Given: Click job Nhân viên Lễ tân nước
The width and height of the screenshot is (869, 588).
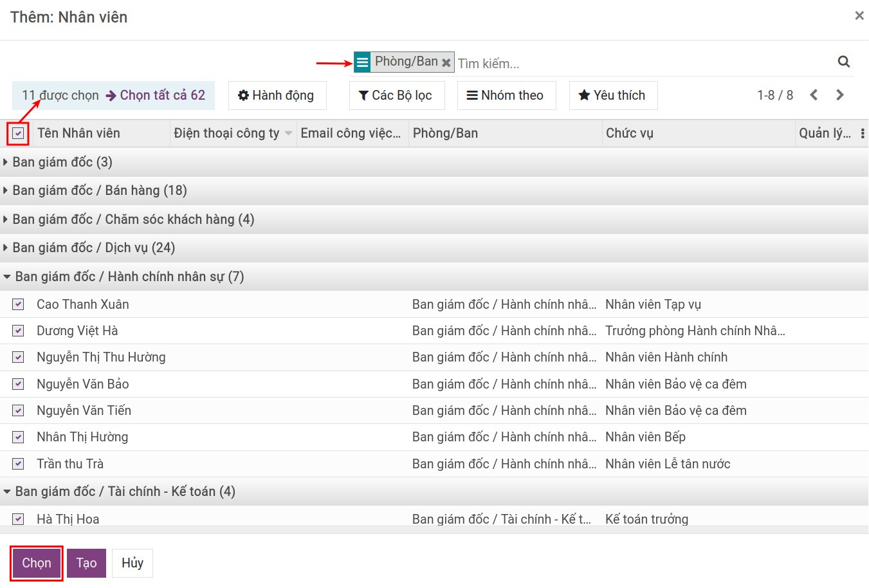Looking at the screenshot, I should (668, 464).
